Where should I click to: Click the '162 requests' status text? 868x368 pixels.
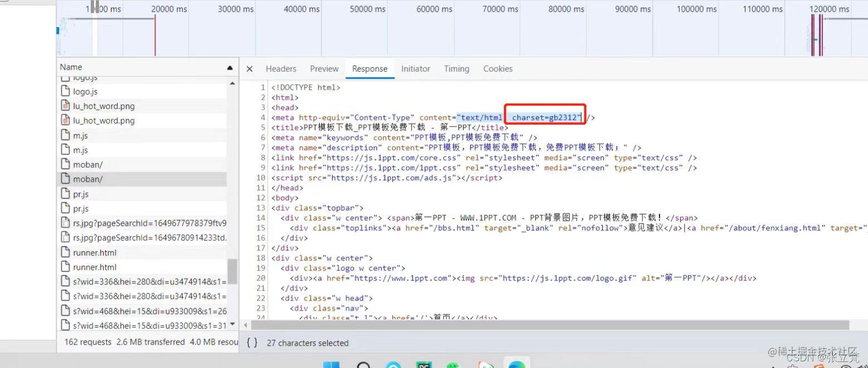(x=88, y=342)
